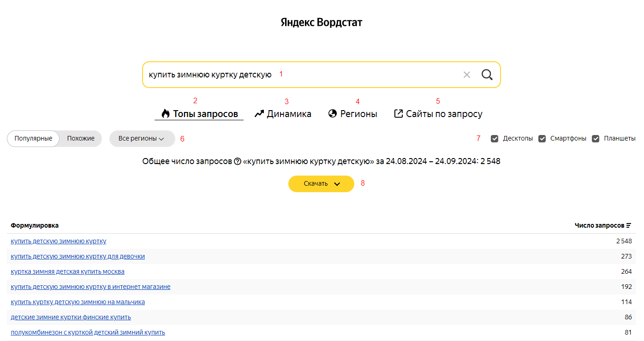The image size is (644, 341).
Task: Uncheck the Планшеты checkbox
Action: (596, 138)
